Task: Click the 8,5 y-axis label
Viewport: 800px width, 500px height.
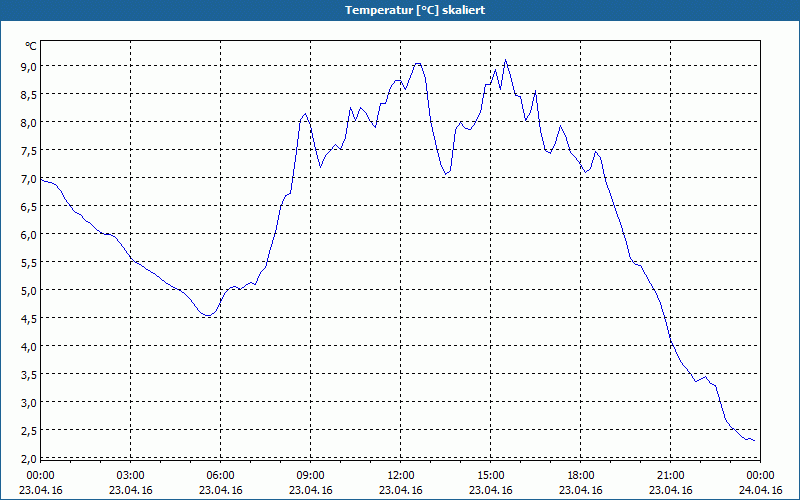Action: pyautogui.click(x=29, y=94)
